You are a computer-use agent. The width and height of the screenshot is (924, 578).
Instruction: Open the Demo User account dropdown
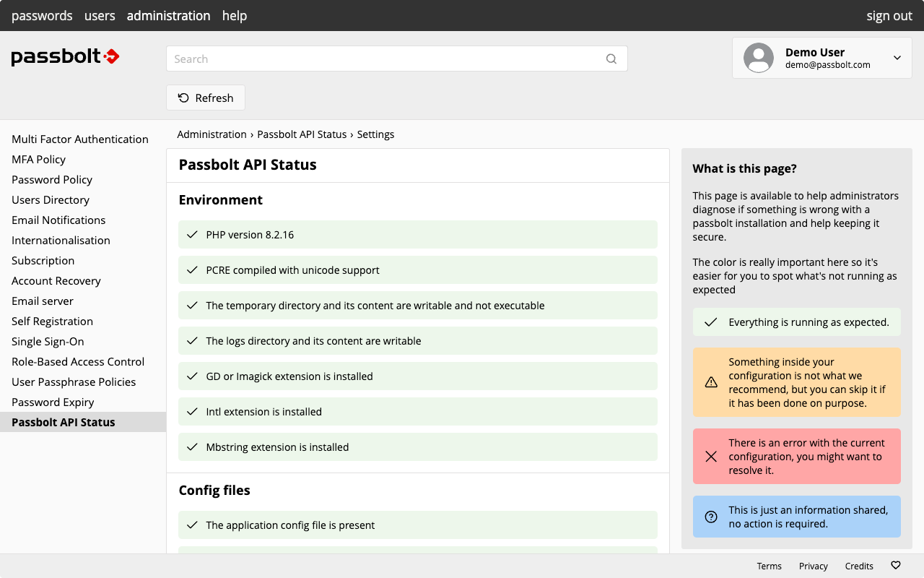click(897, 57)
